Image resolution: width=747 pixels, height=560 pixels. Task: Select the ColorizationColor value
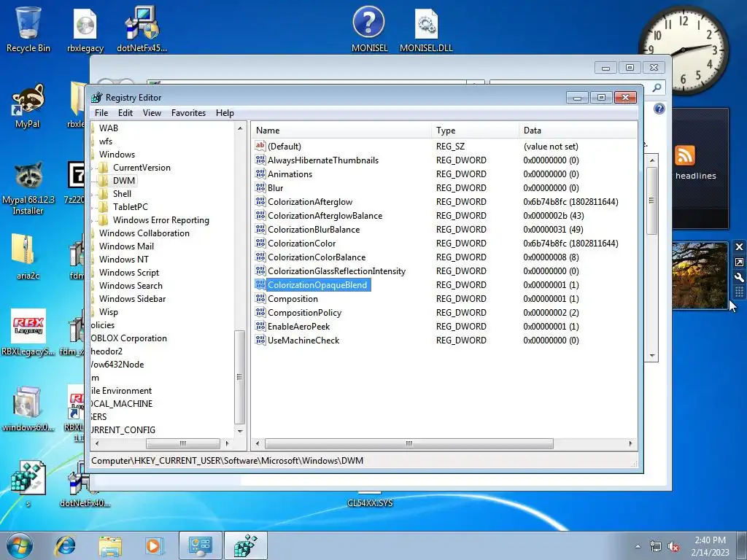pyautogui.click(x=301, y=244)
